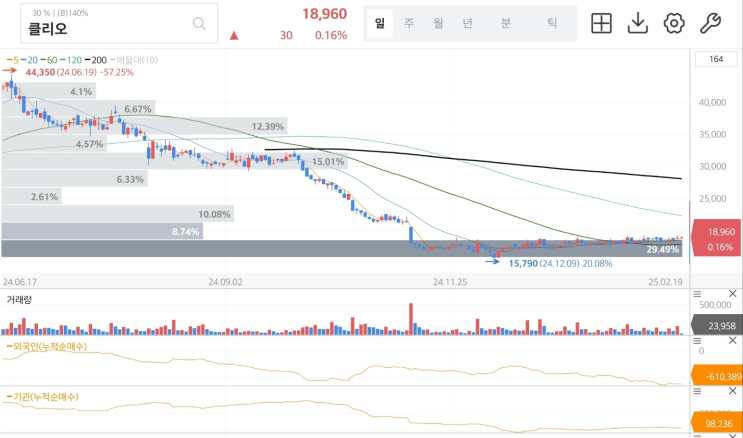Toggle the 120-day moving average legend
The image size is (743, 438).
[x=71, y=60]
